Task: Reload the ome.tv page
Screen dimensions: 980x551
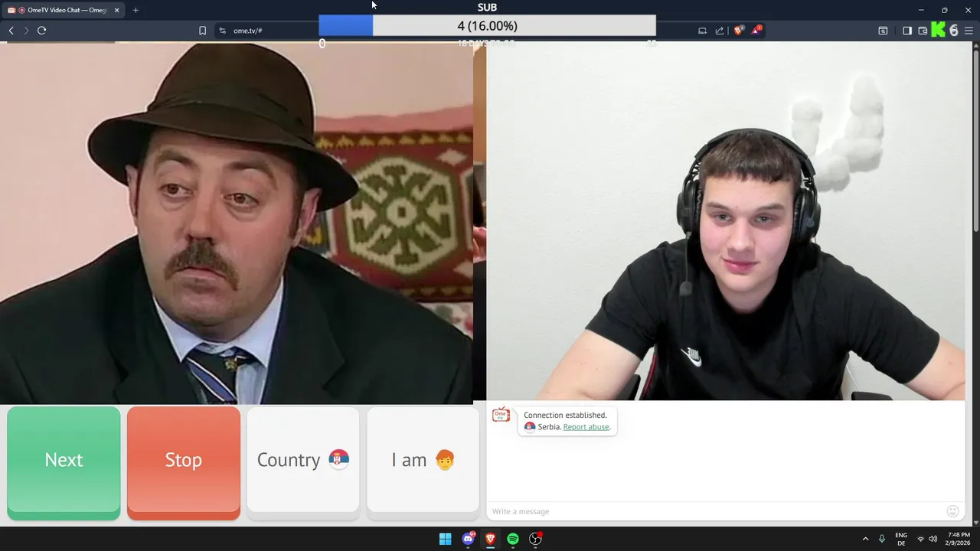Action: (x=42, y=31)
